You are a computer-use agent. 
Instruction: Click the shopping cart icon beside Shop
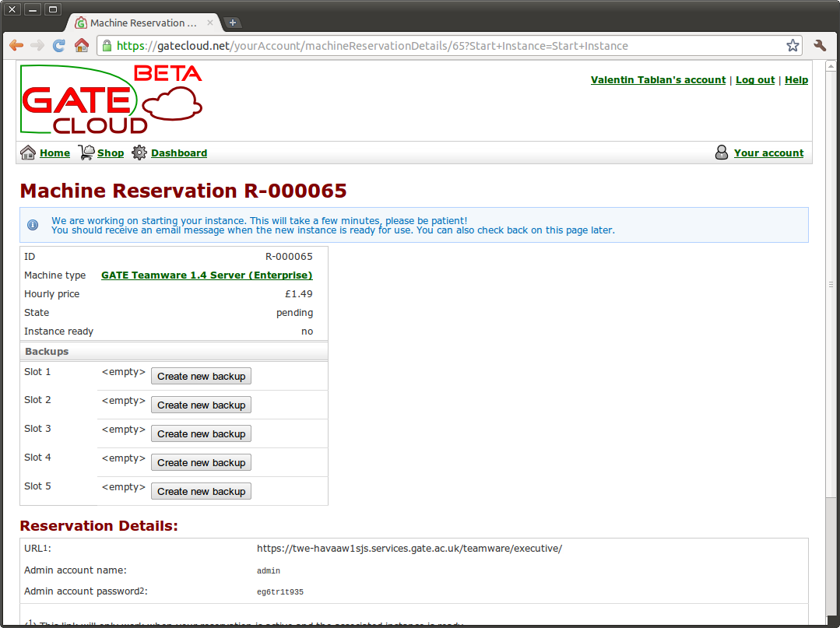(86, 153)
